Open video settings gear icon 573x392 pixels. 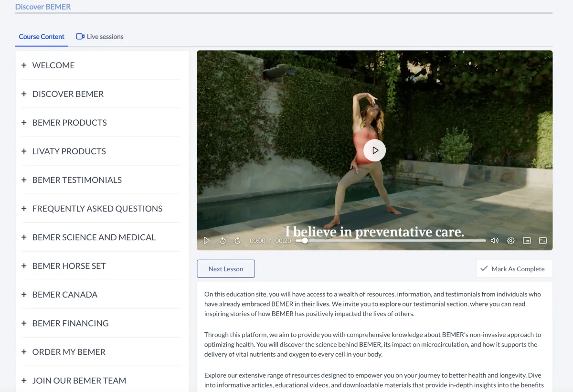pyautogui.click(x=510, y=241)
